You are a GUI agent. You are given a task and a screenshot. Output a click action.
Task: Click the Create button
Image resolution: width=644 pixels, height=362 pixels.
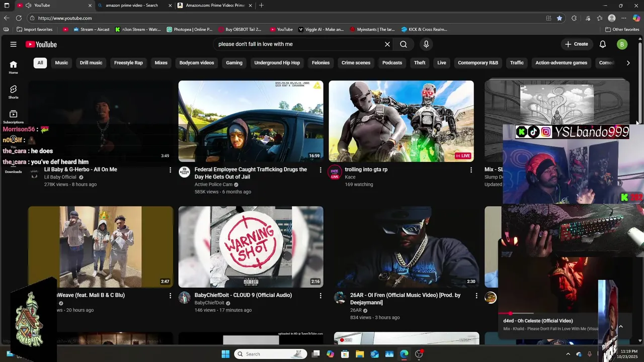pos(577,44)
